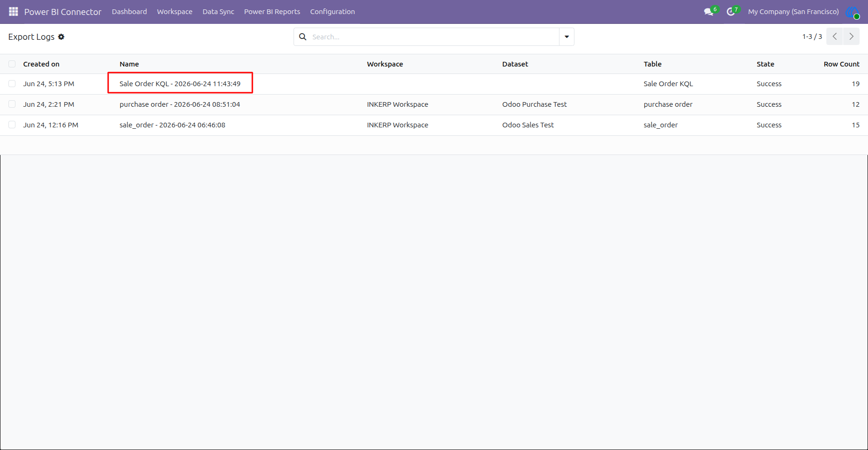Expand the search filter options dropdown
Screen dimensions: 868x450
point(566,37)
